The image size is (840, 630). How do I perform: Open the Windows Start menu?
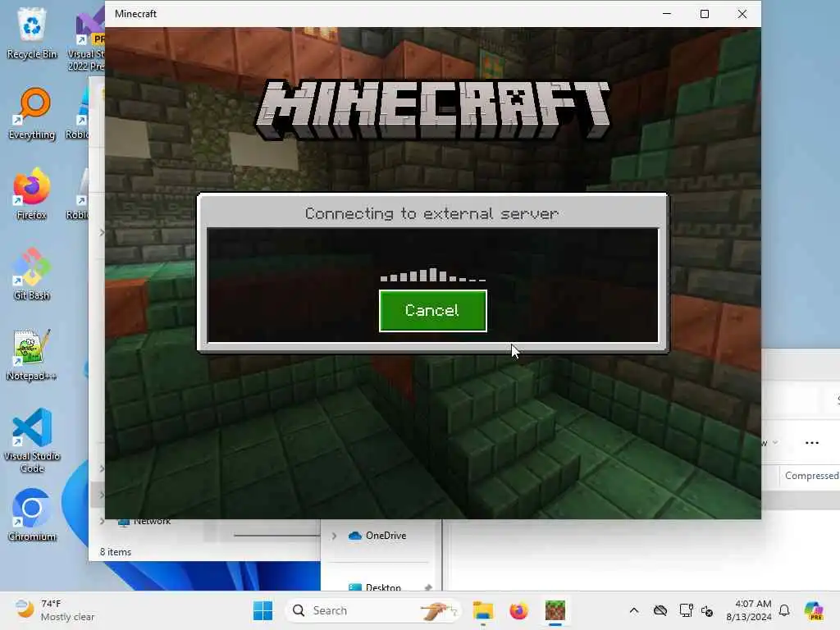point(262,610)
